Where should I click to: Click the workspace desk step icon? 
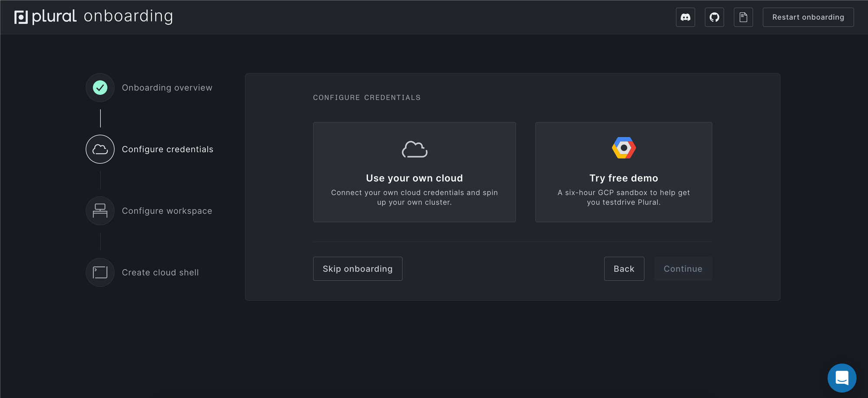(100, 211)
